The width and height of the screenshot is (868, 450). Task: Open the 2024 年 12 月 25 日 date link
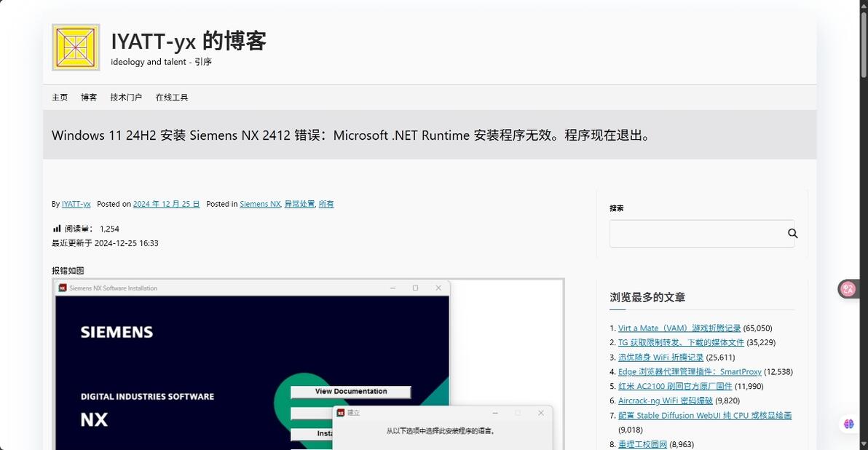[x=166, y=204]
